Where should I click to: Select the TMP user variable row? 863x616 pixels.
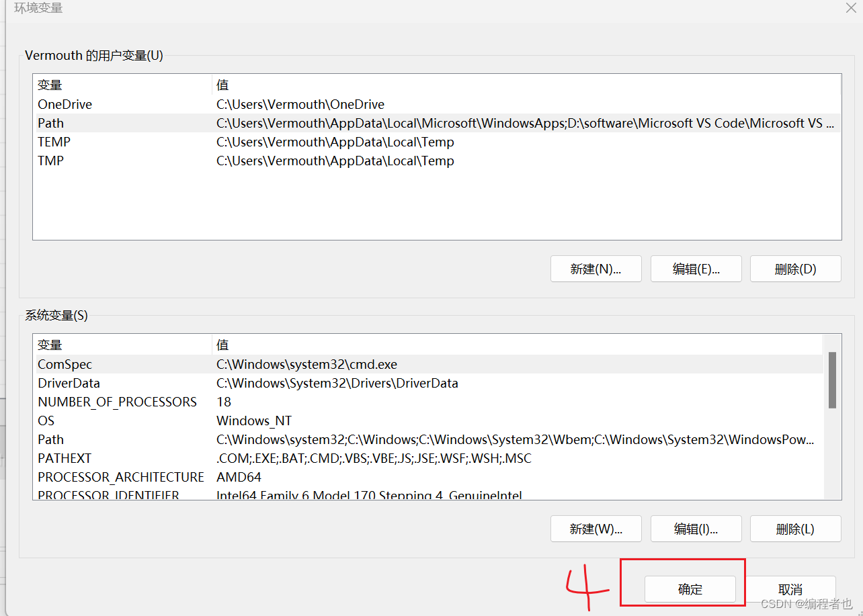click(x=134, y=161)
